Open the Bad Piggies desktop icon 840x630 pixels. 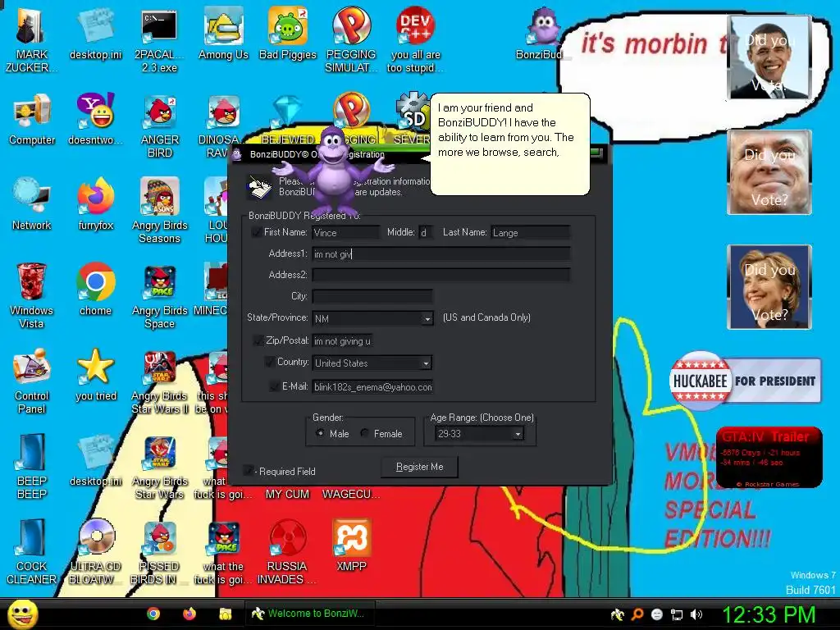288,34
